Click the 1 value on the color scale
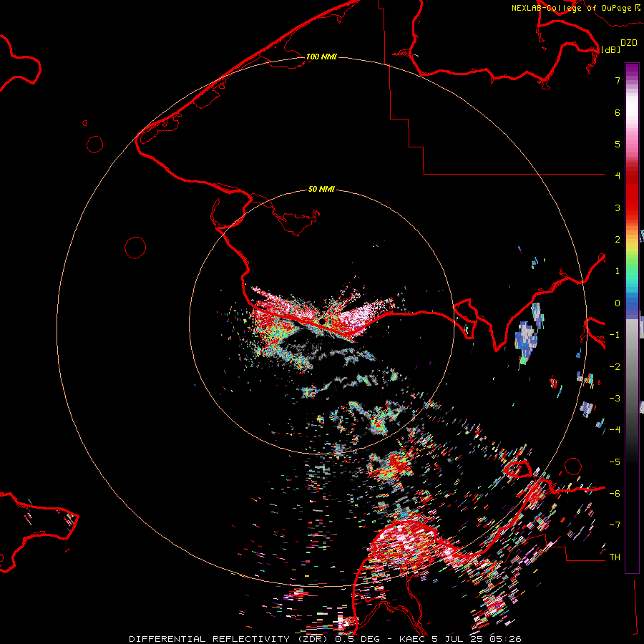The height and width of the screenshot is (644, 644). (618, 271)
